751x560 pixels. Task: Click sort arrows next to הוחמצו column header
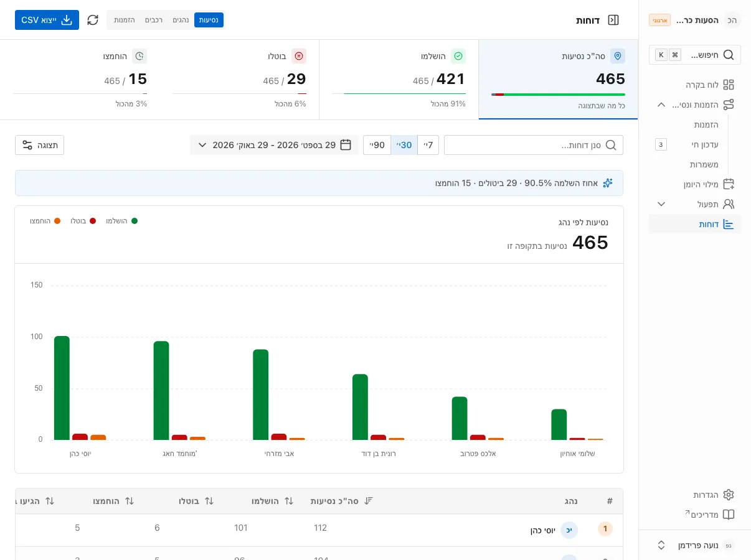[130, 501]
